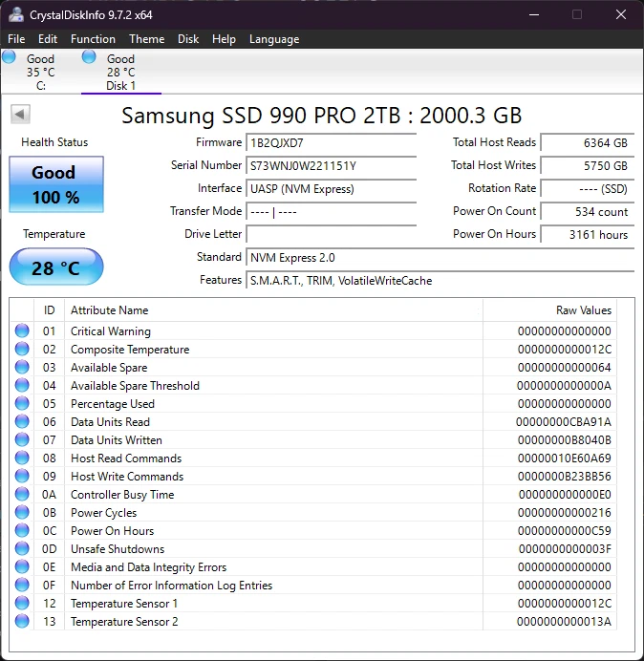Open the File menu
Viewport: 644px width, 661px height.
pyautogui.click(x=16, y=39)
